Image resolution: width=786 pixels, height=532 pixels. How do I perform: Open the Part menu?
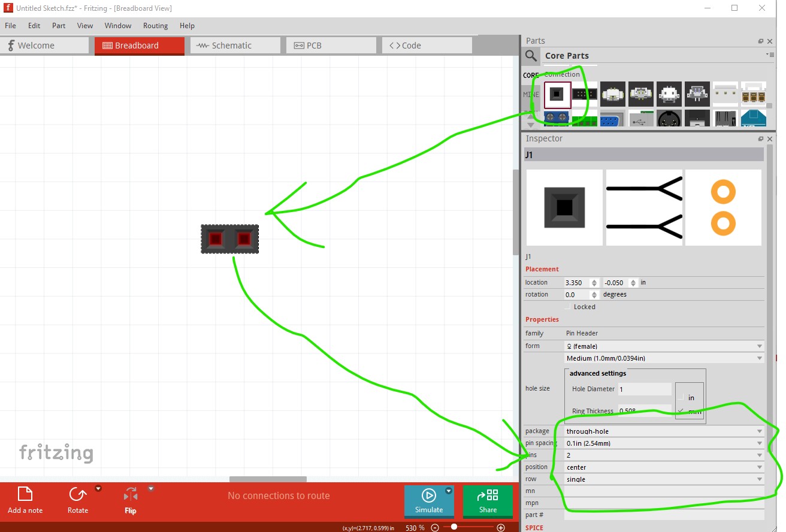click(x=59, y=26)
